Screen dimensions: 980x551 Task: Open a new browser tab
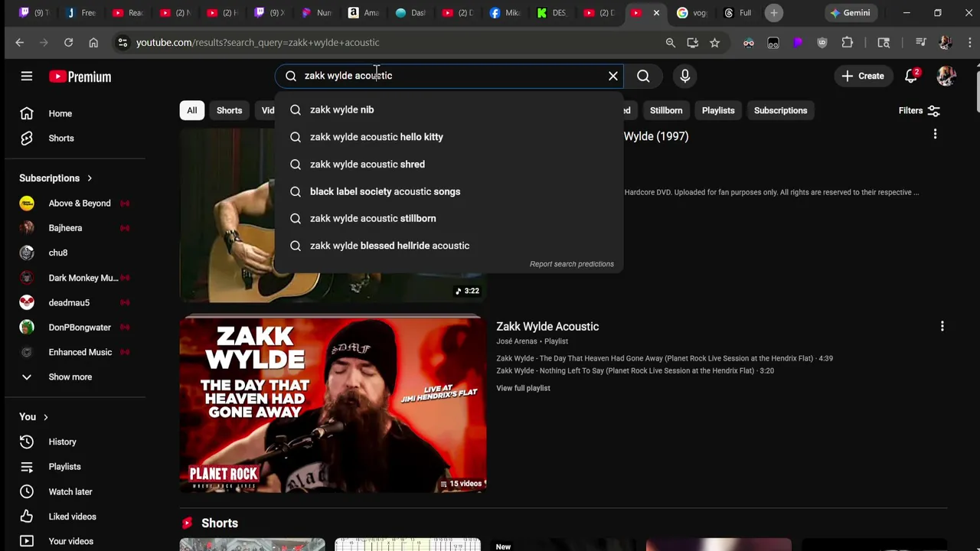[x=774, y=12]
